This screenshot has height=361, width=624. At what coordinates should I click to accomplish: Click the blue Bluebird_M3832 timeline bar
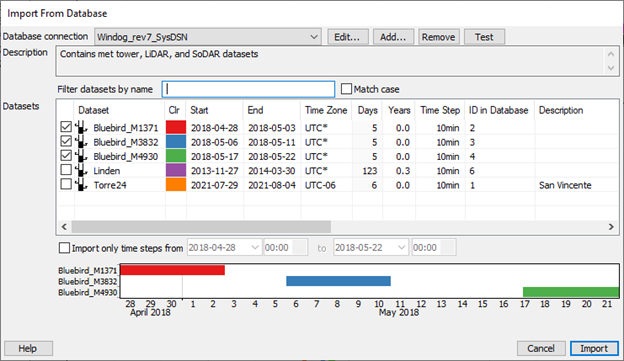point(338,281)
